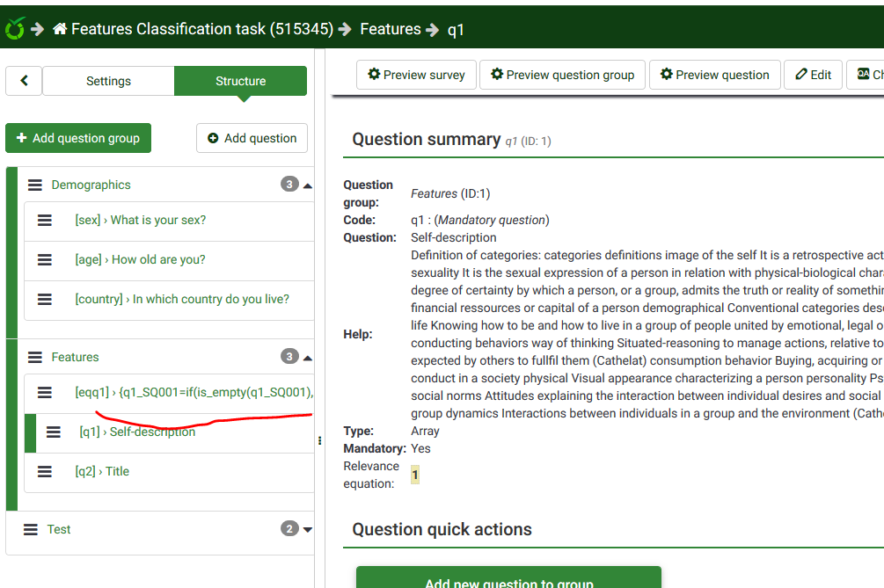This screenshot has width=884, height=588.
Task: Edit the current question
Action: click(x=813, y=75)
